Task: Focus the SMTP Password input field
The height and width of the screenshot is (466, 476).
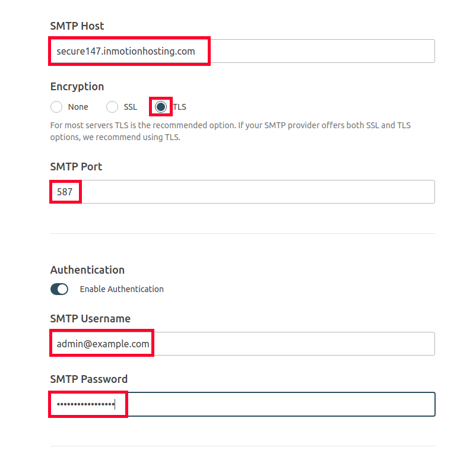Action: [242, 404]
